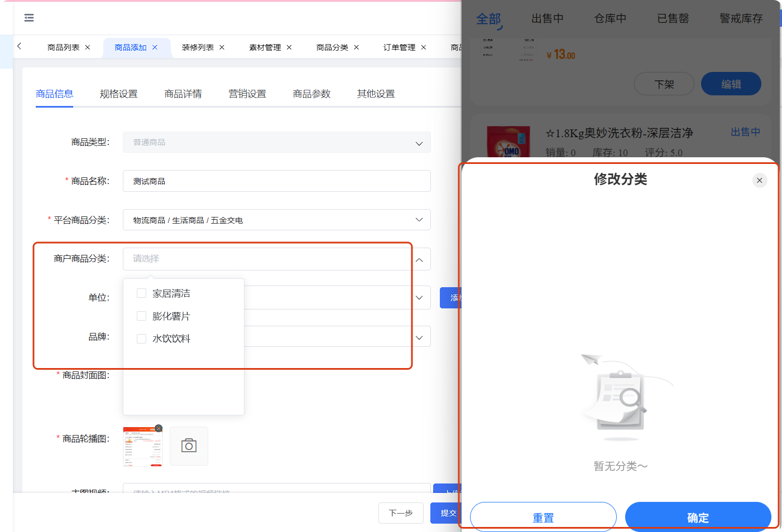Check the 膨化薯片 checkbox
782x532 pixels.
(142, 316)
